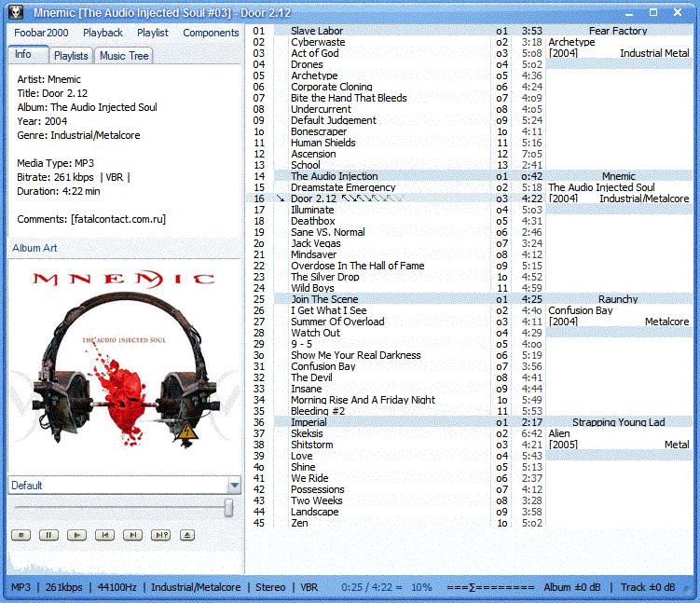The width and height of the screenshot is (700, 603).
Task: Click the 0:25 / 4:22 time in status bar
Action: (367, 587)
